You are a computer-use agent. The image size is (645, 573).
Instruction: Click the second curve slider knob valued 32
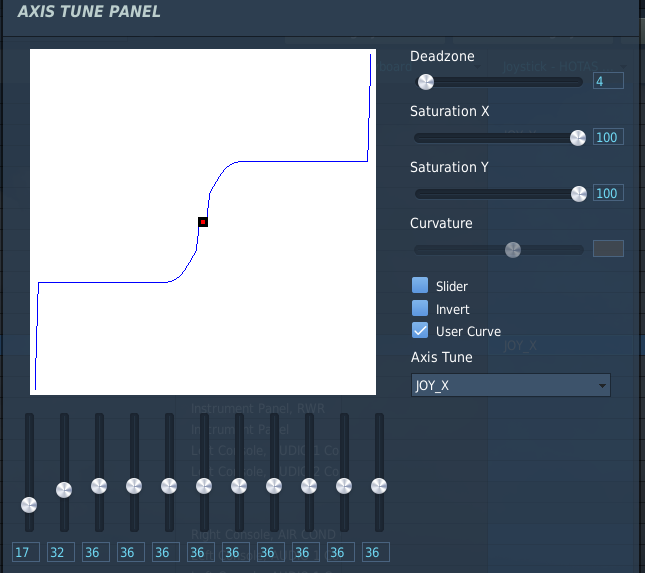tap(64, 489)
